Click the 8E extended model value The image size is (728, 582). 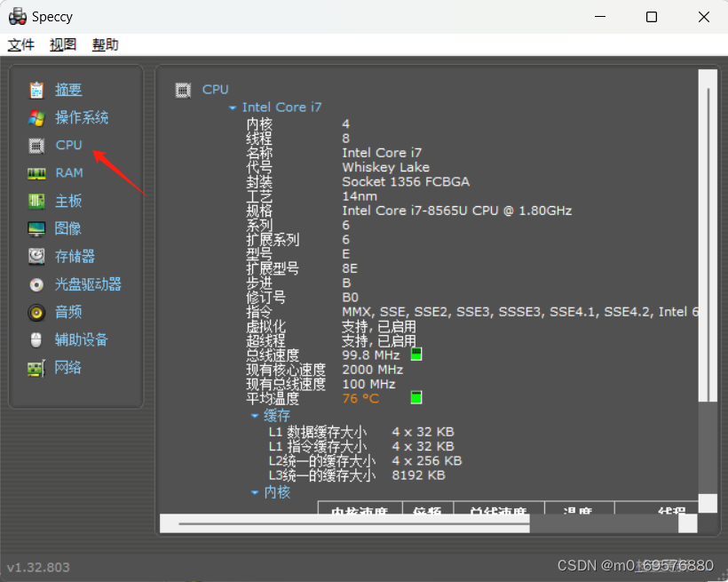(x=350, y=268)
